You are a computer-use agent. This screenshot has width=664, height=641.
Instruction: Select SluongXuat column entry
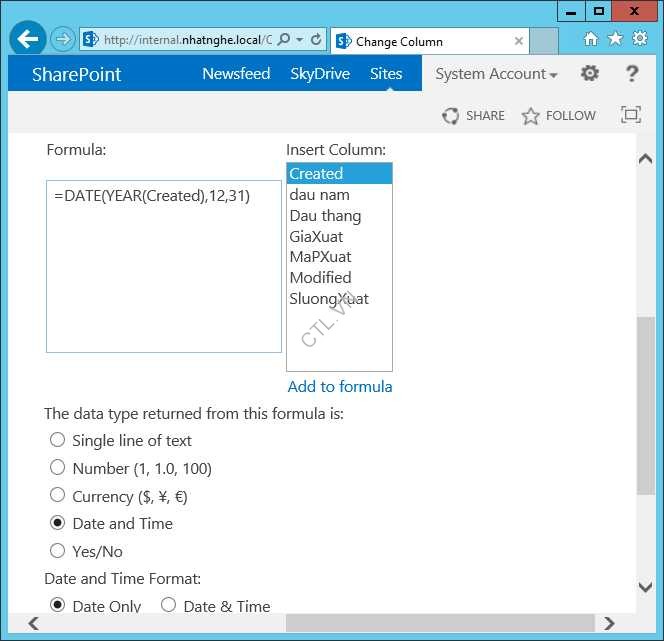point(340,298)
